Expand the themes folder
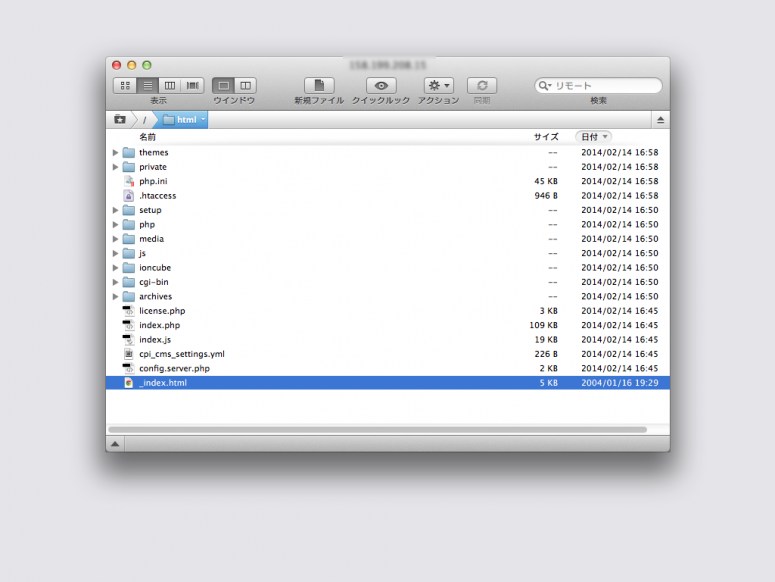 tap(116, 153)
